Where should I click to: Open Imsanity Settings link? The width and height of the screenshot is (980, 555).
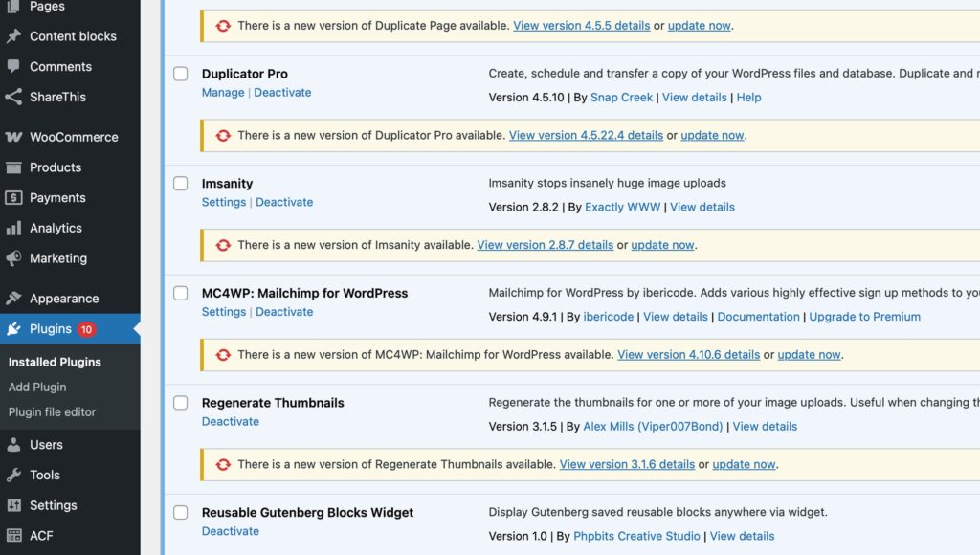click(224, 202)
